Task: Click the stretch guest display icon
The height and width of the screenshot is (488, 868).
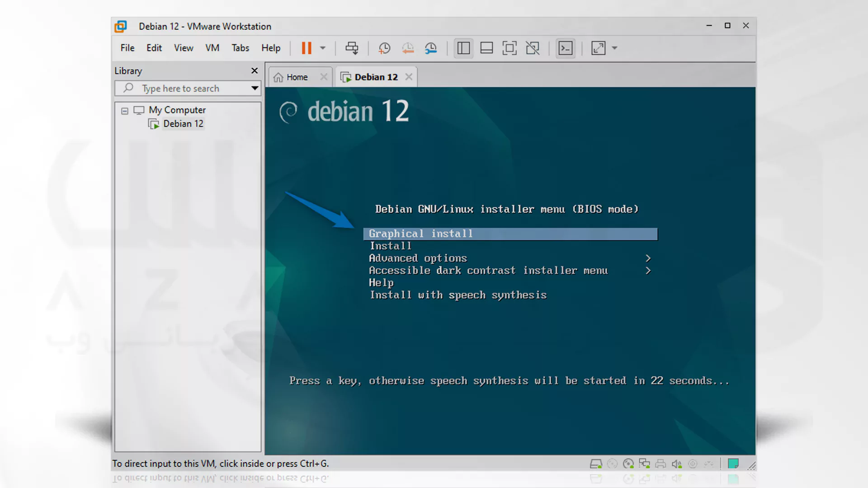Action: (x=598, y=48)
